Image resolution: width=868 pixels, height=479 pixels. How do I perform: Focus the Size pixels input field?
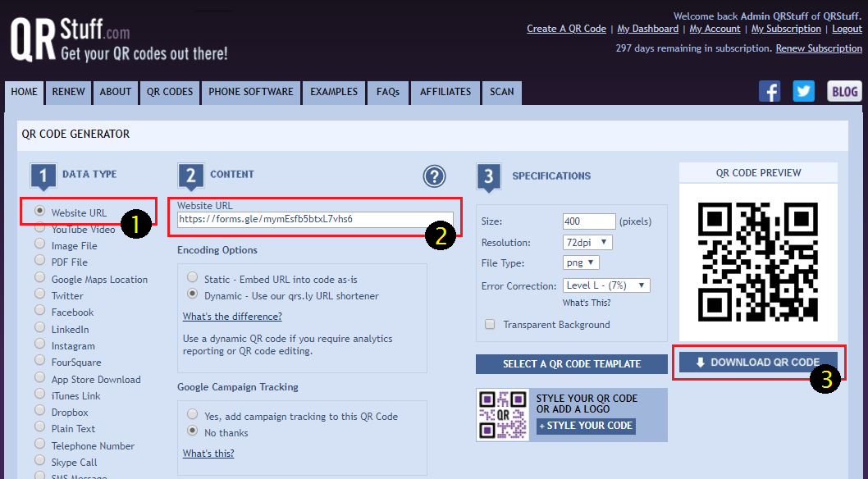click(589, 221)
